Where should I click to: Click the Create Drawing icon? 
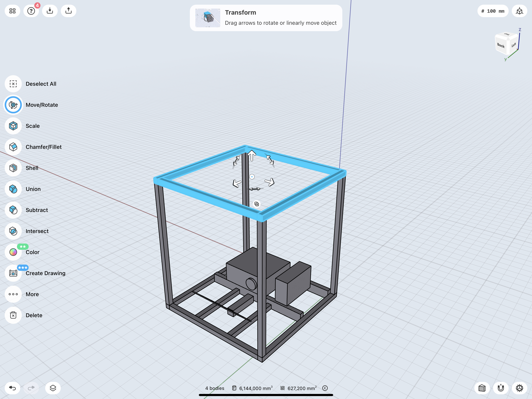[13, 273]
